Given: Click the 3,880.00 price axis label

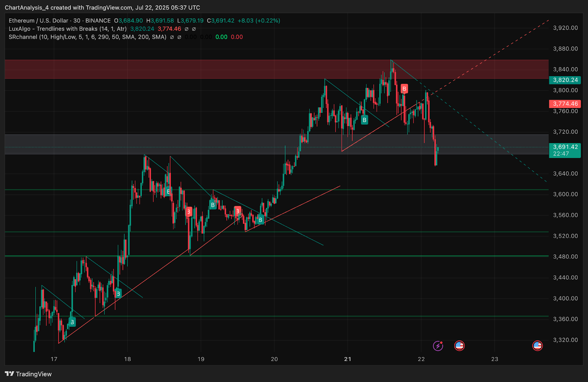Looking at the screenshot, I should (x=565, y=49).
